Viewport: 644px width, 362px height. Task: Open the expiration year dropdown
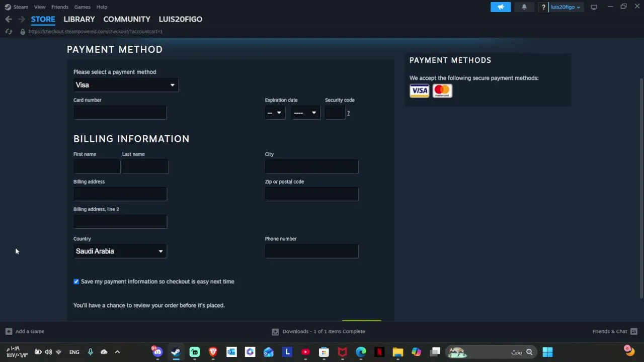[x=305, y=113]
